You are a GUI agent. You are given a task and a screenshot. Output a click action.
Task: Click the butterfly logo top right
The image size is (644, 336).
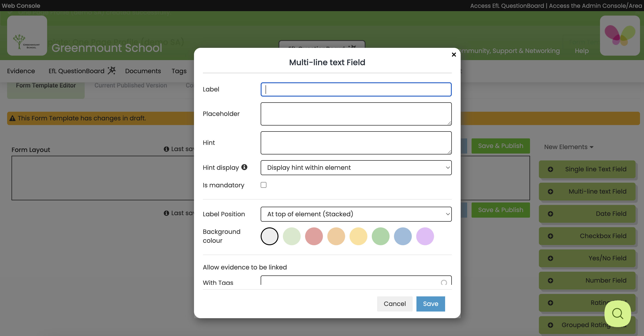pos(620,36)
